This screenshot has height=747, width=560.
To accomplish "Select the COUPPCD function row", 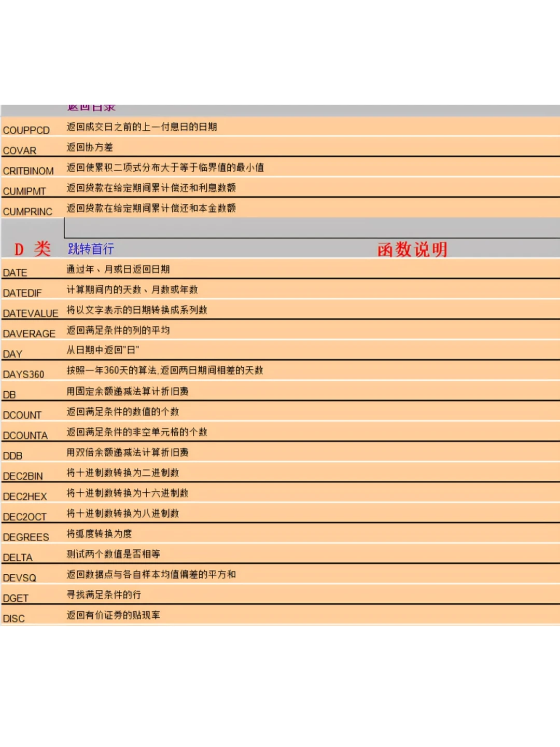I will [x=27, y=130].
